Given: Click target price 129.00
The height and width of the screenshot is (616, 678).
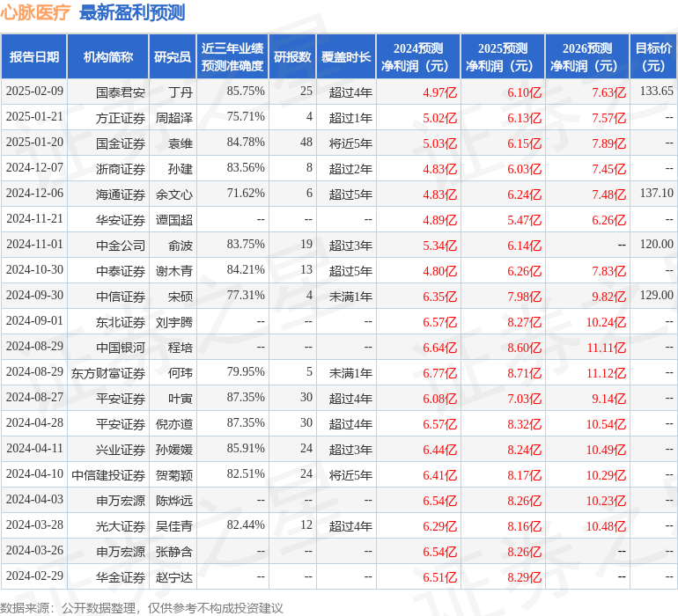Looking at the screenshot, I should (x=656, y=296).
